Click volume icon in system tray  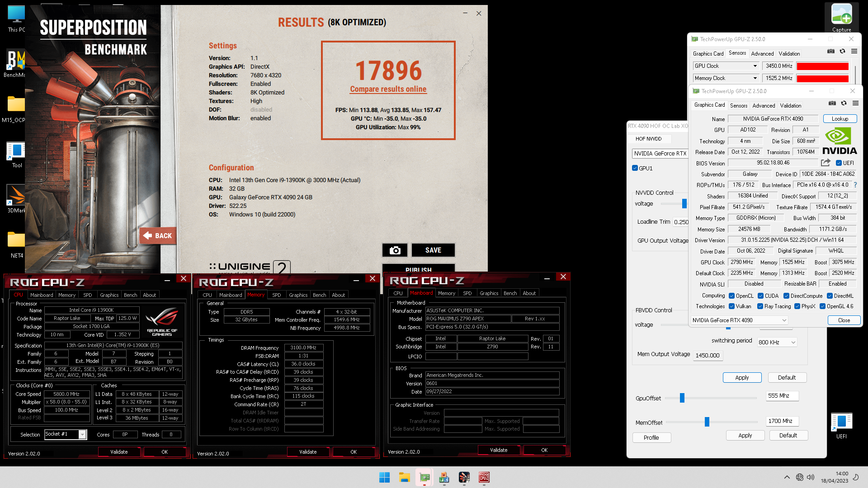pyautogui.click(x=811, y=477)
